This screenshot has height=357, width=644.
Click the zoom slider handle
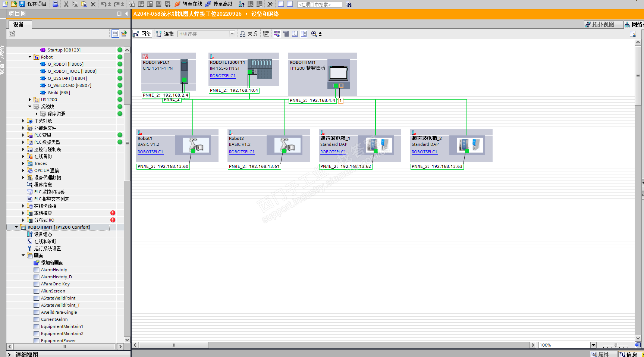click(616, 345)
